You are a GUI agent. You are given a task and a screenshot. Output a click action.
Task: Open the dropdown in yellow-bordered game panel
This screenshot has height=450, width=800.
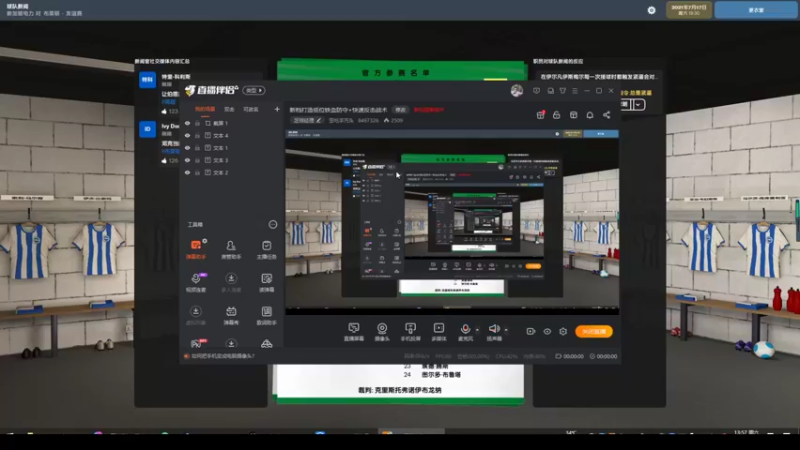coord(638,105)
